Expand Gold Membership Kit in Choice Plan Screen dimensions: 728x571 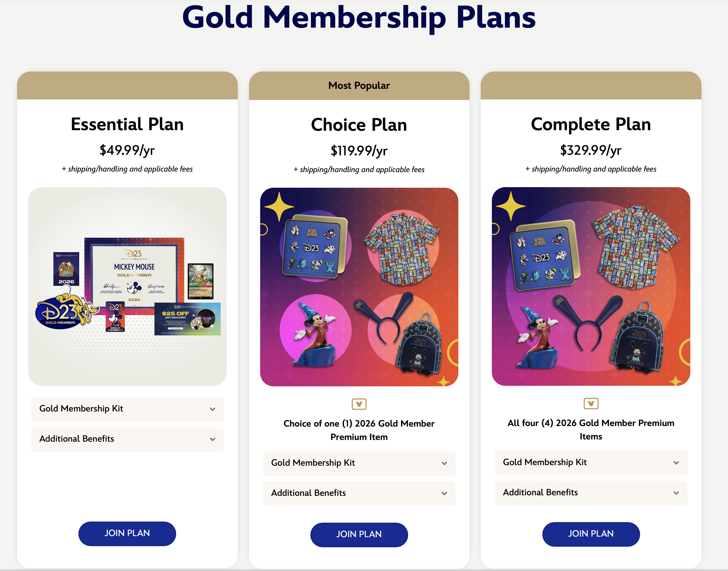[x=359, y=463]
